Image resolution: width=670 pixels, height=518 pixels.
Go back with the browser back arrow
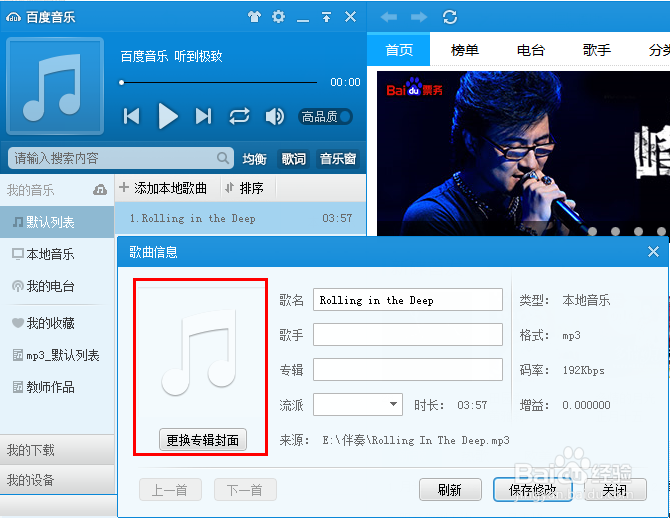pos(388,17)
